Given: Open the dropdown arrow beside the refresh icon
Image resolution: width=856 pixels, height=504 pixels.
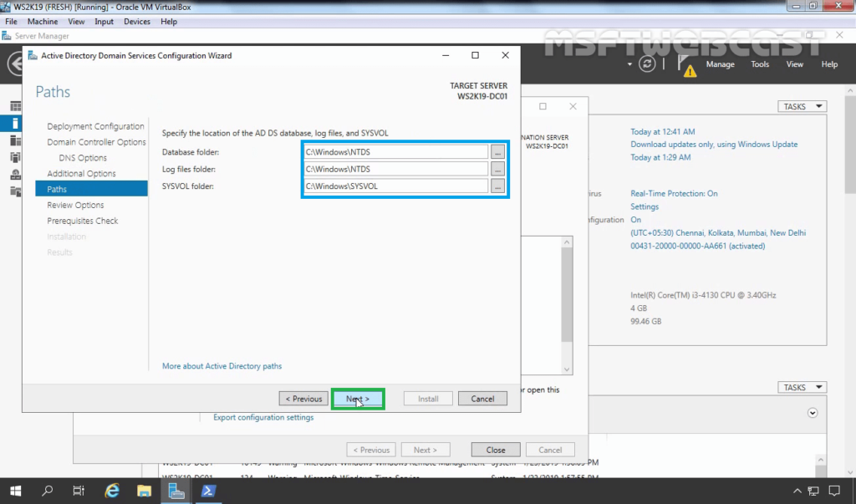Looking at the screenshot, I should point(629,64).
